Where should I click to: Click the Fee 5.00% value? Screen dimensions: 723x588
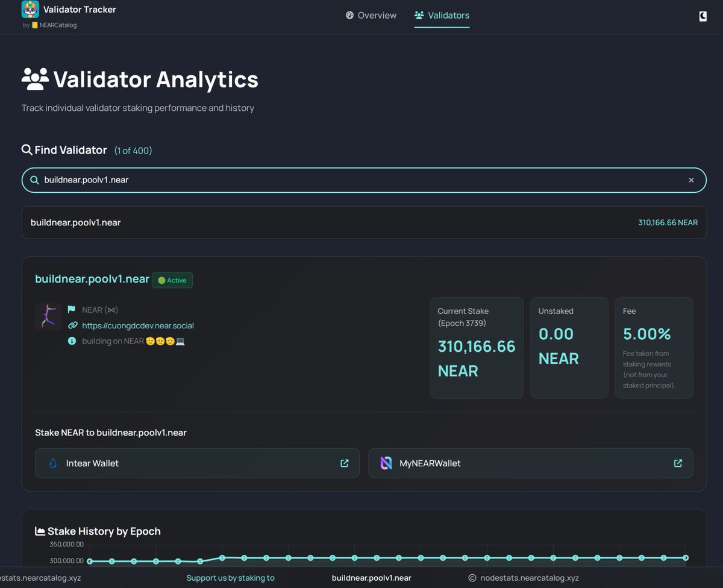coord(646,334)
